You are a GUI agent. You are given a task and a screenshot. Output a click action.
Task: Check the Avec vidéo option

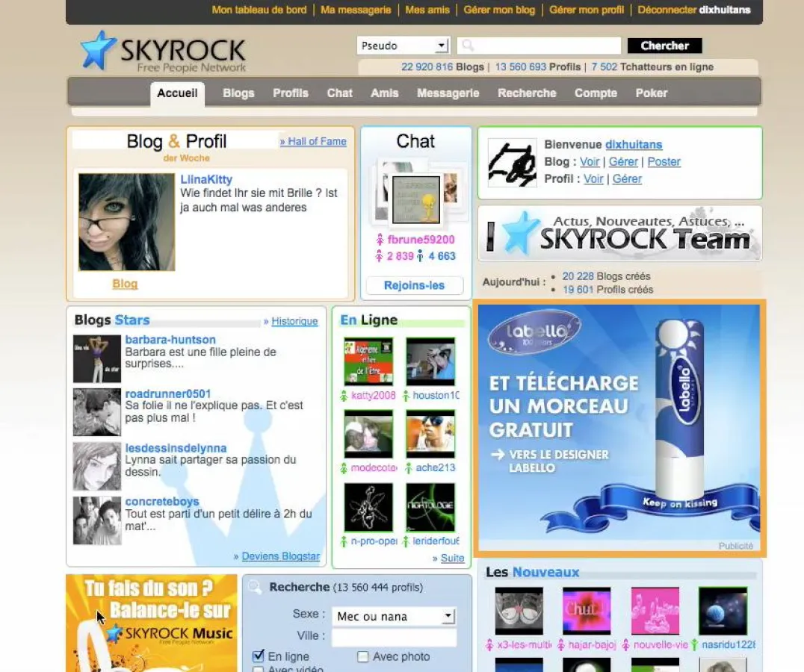[259, 670]
